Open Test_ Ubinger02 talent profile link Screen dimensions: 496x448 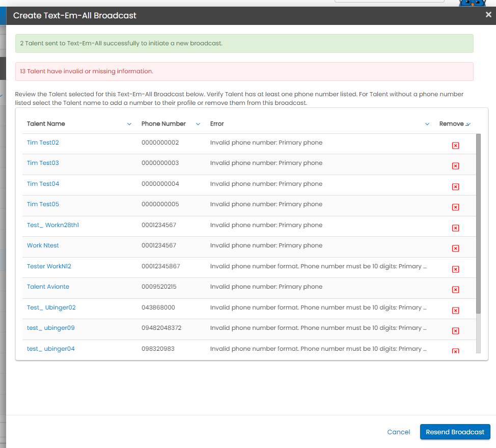pyautogui.click(x=51, y=307)
